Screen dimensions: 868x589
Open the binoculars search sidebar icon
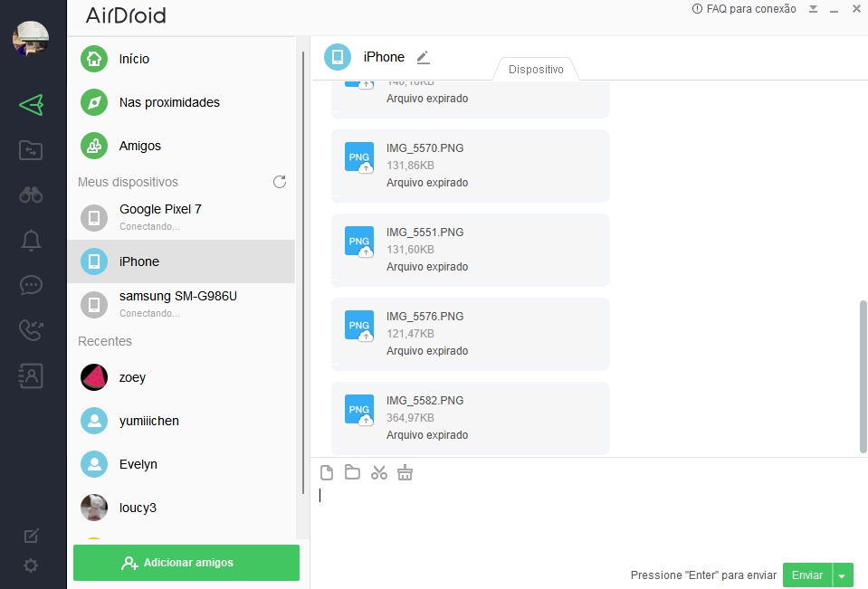(32, 195)
